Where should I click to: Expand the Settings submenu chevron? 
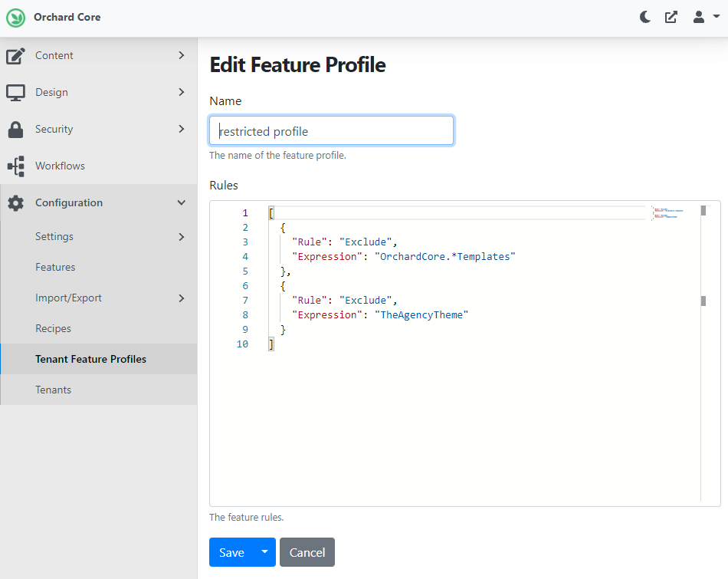click(x=182, y=237)
